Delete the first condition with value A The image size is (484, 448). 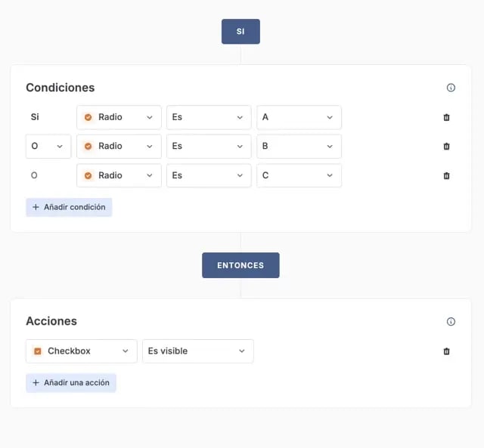(446, 117)
